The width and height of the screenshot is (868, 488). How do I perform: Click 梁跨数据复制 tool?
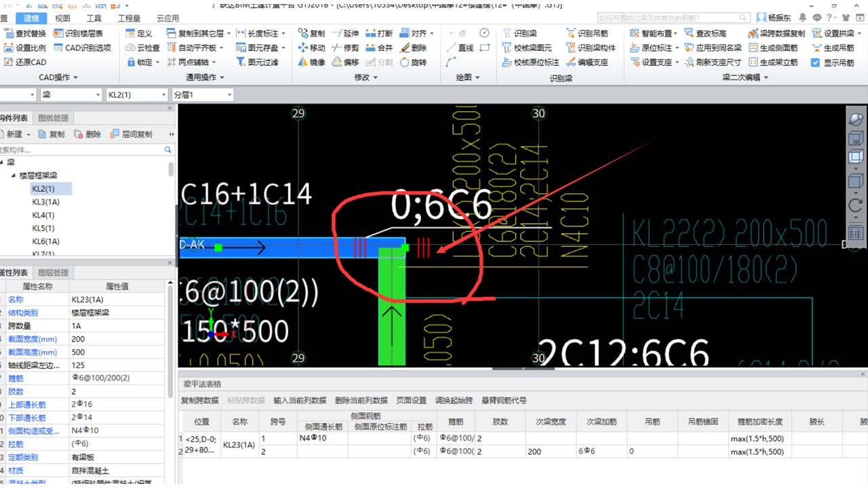pyautogui.click(x=776, y=33)
